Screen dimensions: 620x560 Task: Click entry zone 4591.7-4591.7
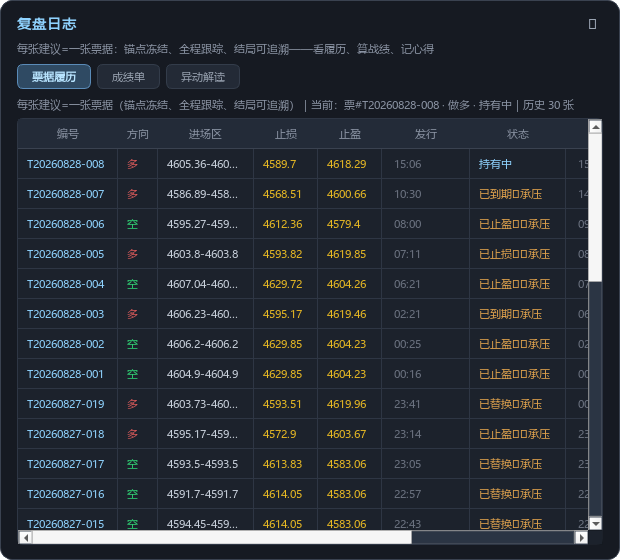pos(202,494)
